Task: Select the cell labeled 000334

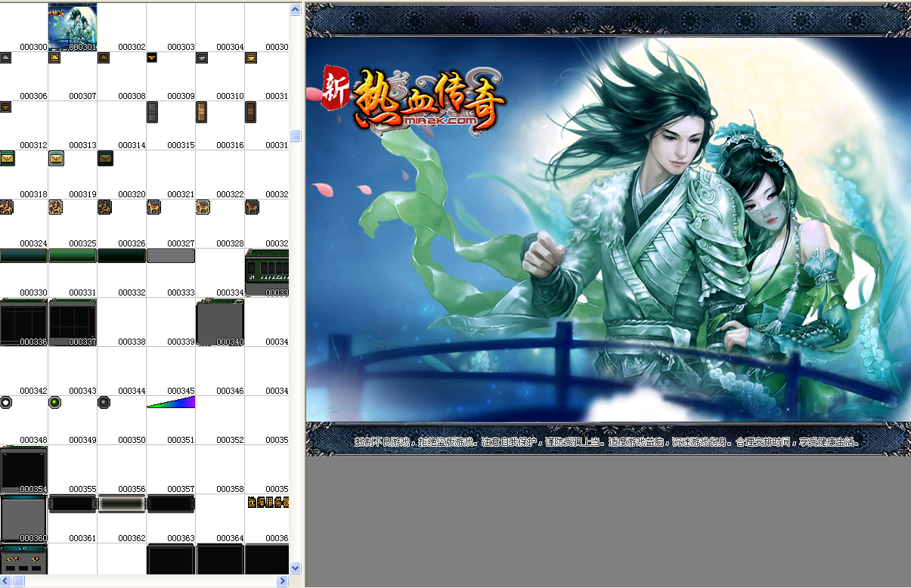Action: [220, 273]
